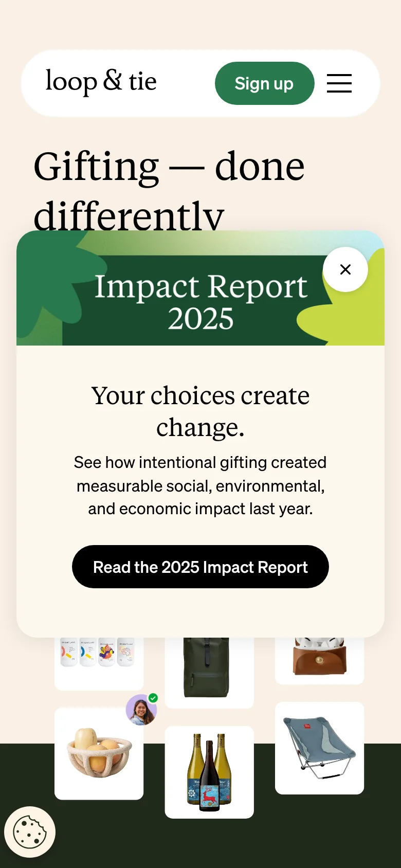Viewport: 401px width, 868px height.
Task: Open Read the 2025 Impact Report
Action: click(x=200, y=567)
